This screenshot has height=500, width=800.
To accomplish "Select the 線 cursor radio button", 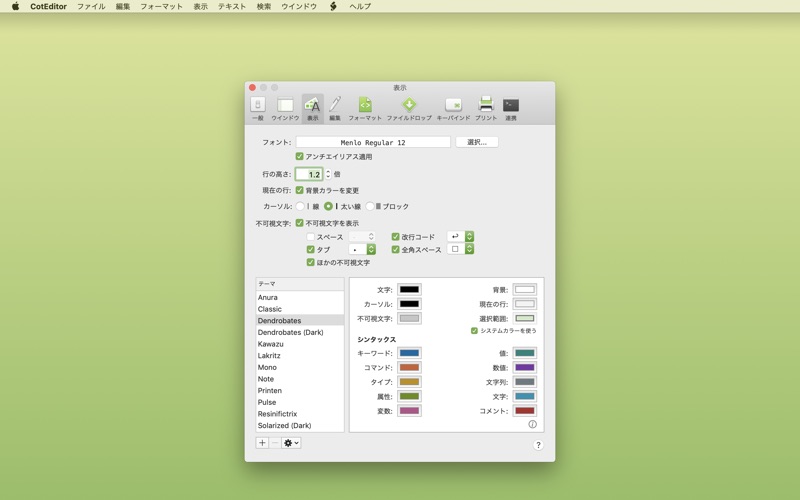I will pyautogui.click(x=300, y=206).
